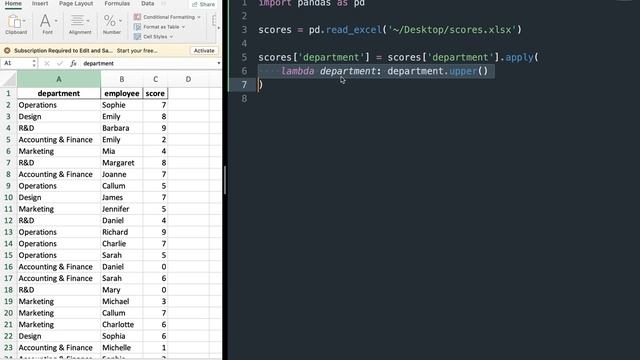This screenshot has width=640, height=360.
Task: Expand the Clipboard group arrow
Action: point(24,21)
